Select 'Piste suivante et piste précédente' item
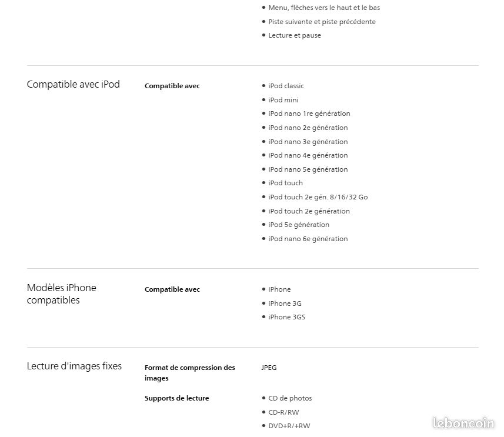 322,22
